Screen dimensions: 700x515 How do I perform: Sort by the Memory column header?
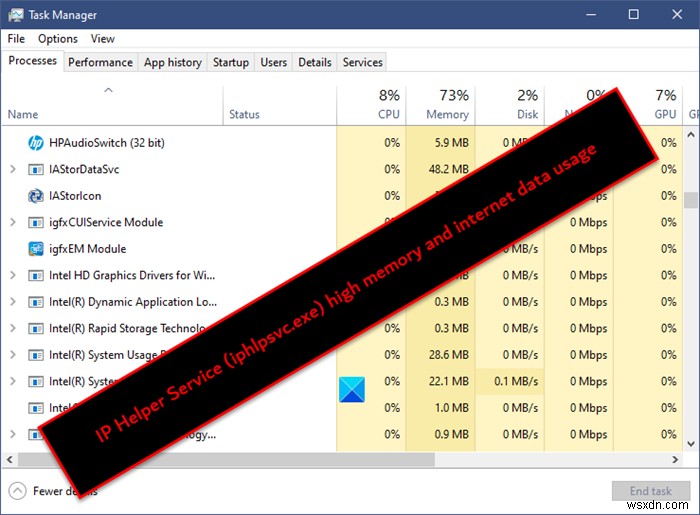[440, 105]
